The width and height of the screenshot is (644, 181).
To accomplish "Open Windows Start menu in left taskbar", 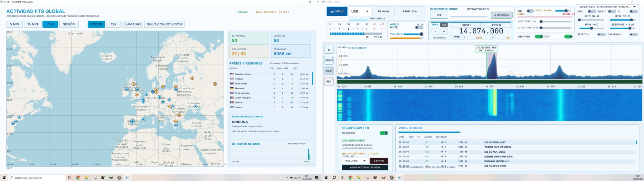I will 4,177.
